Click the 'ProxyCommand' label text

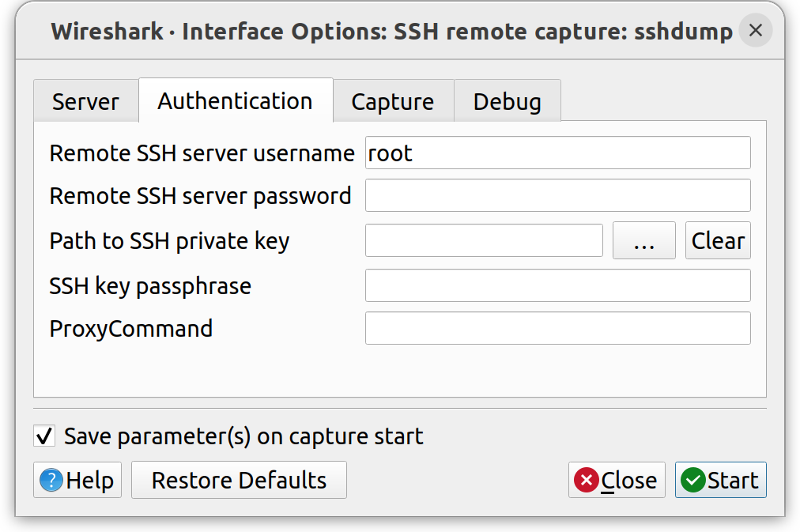coord(131,328)
